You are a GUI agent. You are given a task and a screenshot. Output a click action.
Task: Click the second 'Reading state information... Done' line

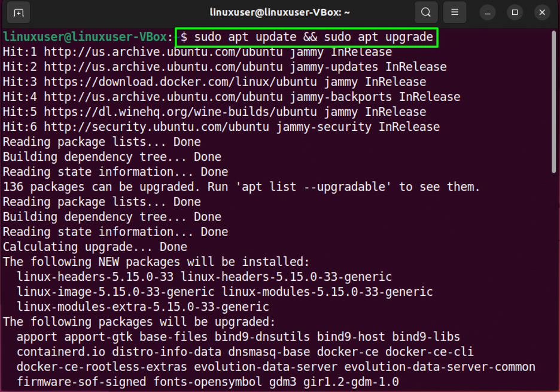coord(115,232)
